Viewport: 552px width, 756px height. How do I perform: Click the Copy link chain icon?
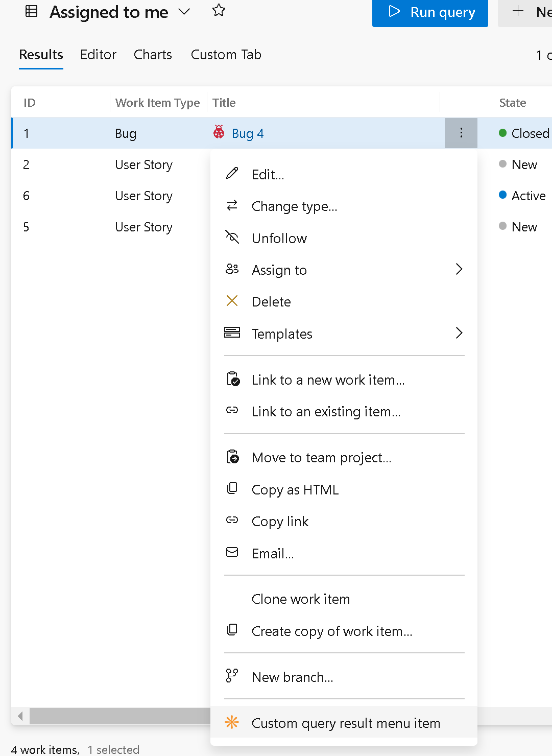click(232, 520)
